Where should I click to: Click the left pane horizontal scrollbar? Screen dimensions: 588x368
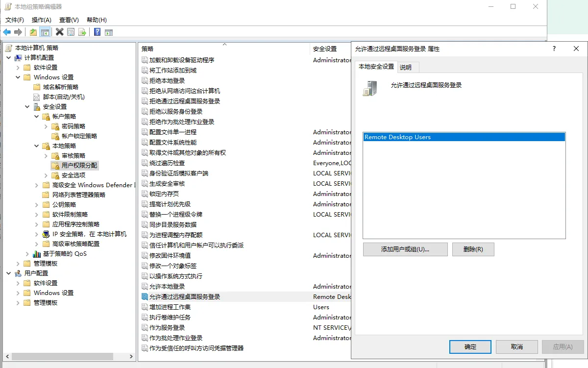coord(64,356)
